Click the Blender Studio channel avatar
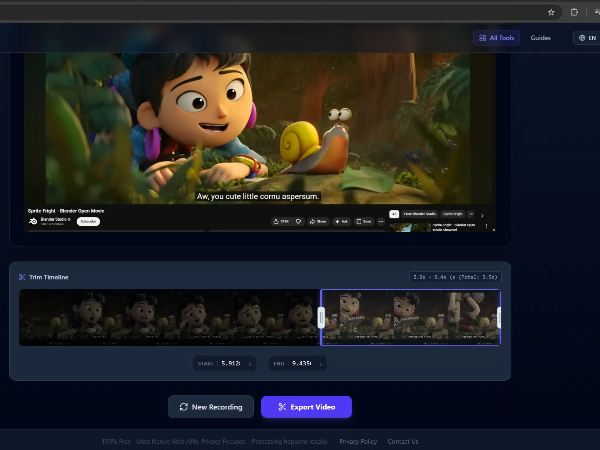This screenshot has width=600, height=450. click(x=33, y=221)
